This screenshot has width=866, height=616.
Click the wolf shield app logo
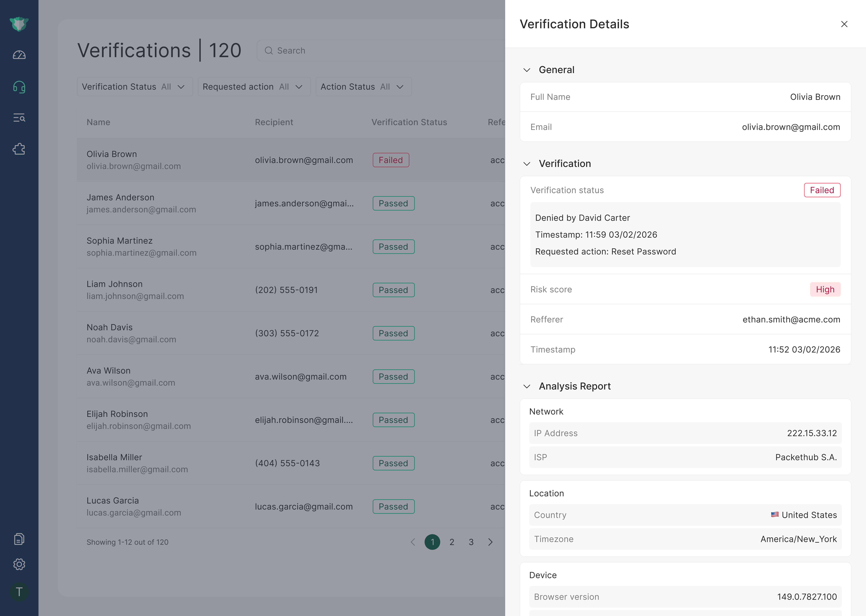pyautogui.click(x=19, y=24)
